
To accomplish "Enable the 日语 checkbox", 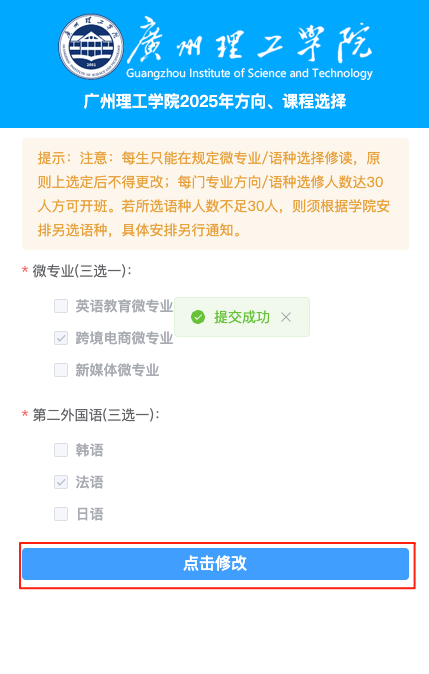I will point(61,514).
